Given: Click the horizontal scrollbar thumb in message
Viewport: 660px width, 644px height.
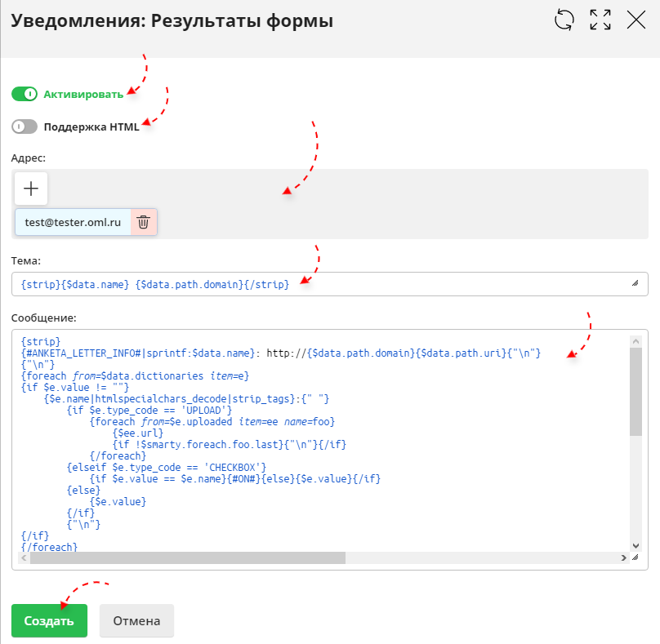Looking at the screenshot, I should pyautogui.click(x=186, y=558).
